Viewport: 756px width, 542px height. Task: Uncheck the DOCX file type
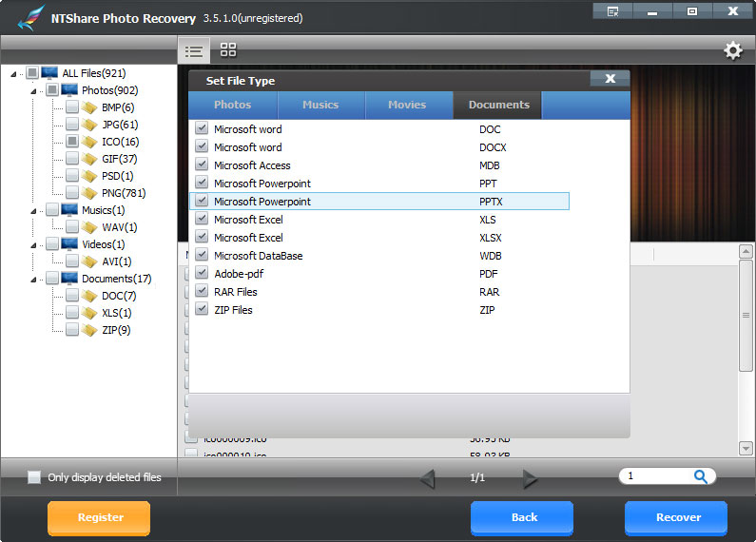click(x=202, y=146)
